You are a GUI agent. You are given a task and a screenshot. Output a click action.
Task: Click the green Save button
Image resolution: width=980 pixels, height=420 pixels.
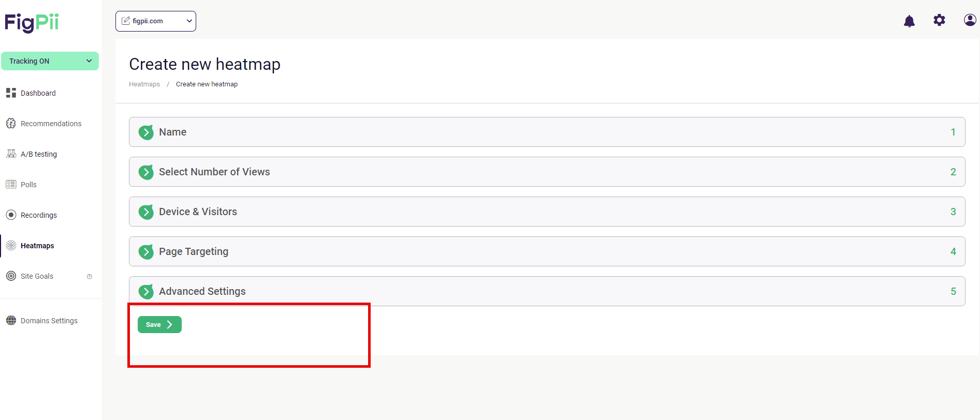pyautogui.click(x=159, y=324)
